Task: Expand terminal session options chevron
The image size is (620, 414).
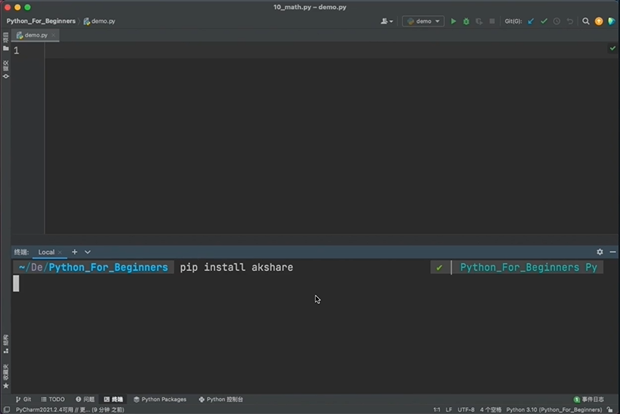Action: click(87, 252)
